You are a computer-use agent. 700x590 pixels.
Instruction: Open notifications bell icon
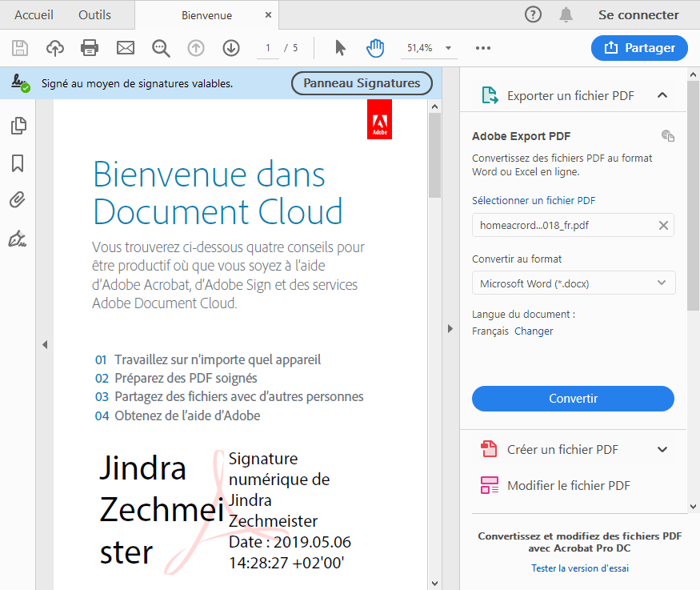566,14
